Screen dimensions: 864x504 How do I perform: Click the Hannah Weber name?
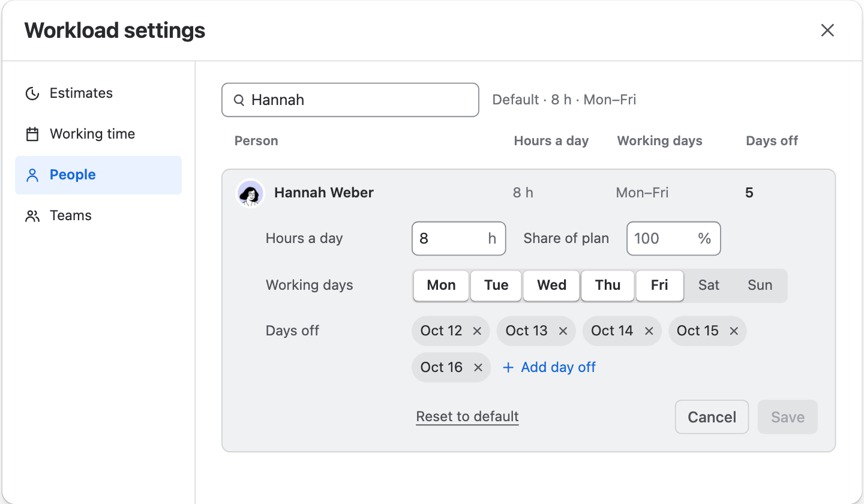pyautogui.click(x=324, y=193)
